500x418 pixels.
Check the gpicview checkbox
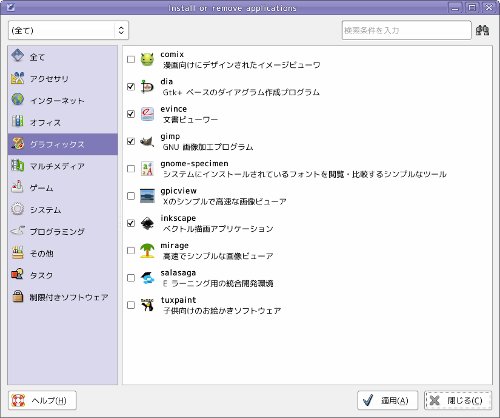point(131,196)
